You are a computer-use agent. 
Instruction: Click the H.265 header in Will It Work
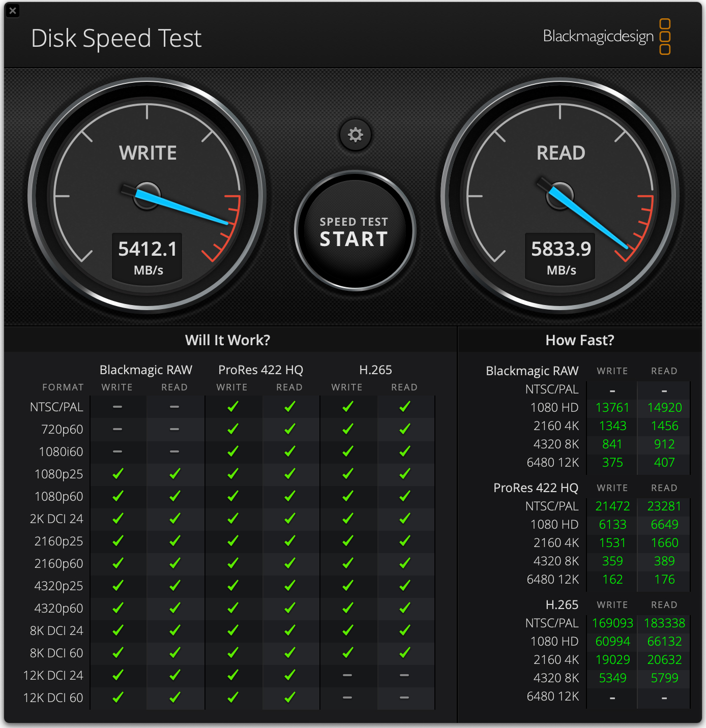pos(375,370)
